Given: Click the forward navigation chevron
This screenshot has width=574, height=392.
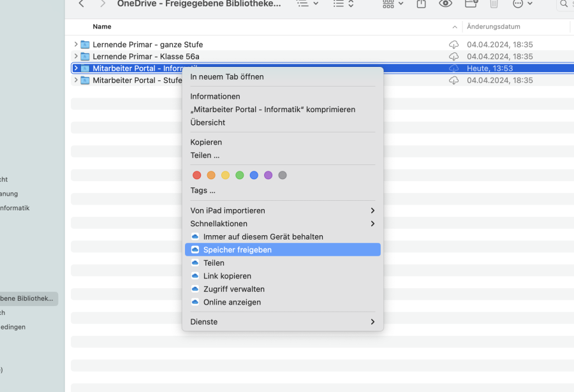Looking at the screenshot, I should (102, 4).
